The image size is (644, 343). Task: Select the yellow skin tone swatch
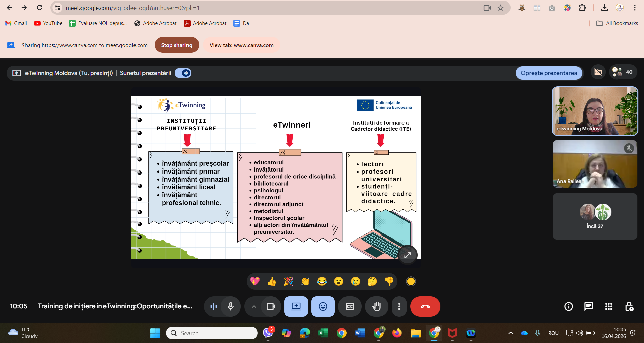[x=411, y=281]
